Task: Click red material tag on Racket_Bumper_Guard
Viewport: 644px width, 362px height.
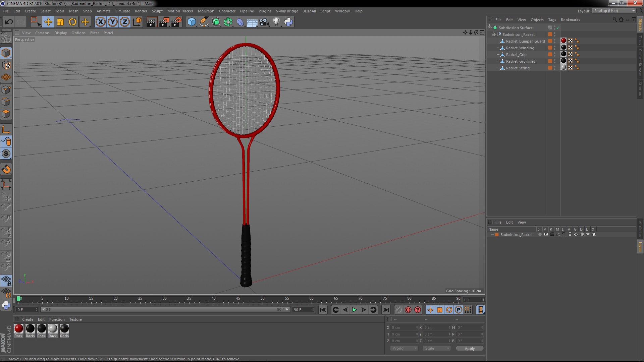Action: tap(563, 41)
